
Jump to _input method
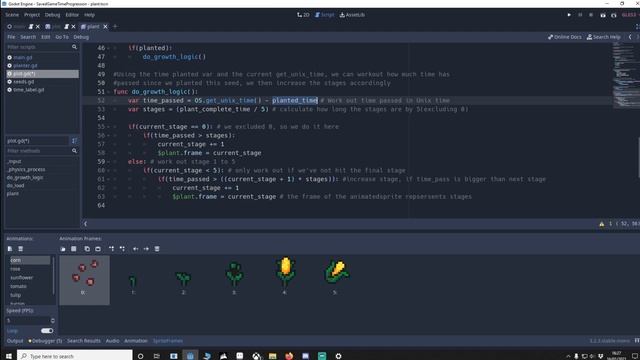pyautogui.click(x=14, y=161)
